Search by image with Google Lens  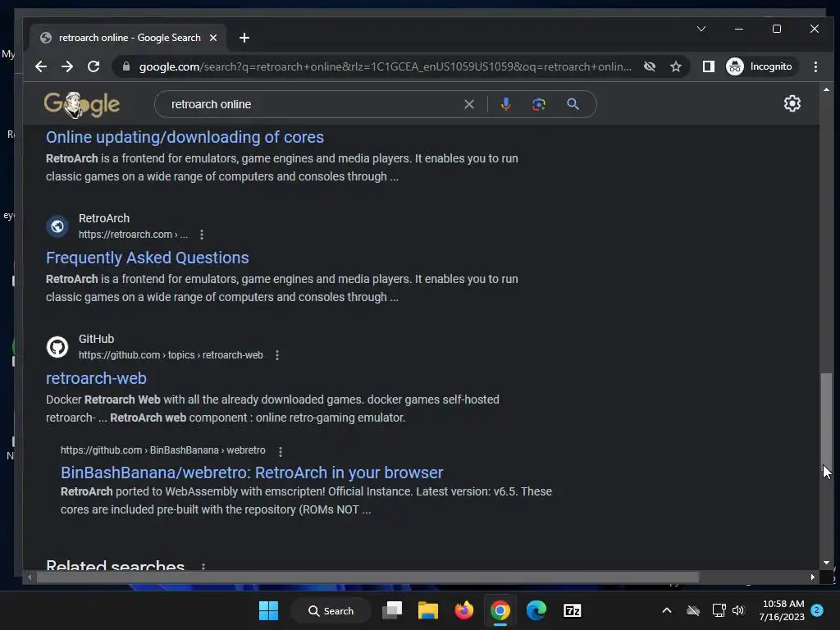pos(538,104)
